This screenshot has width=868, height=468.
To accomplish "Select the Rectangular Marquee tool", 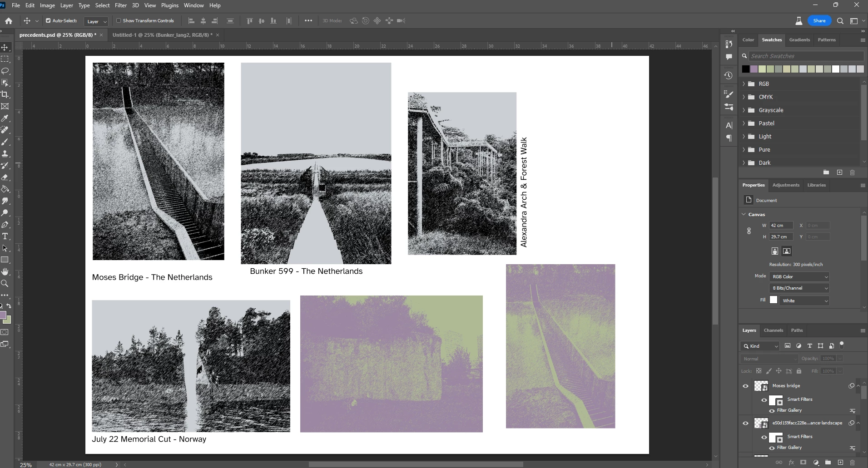I will tap(5, 59).
